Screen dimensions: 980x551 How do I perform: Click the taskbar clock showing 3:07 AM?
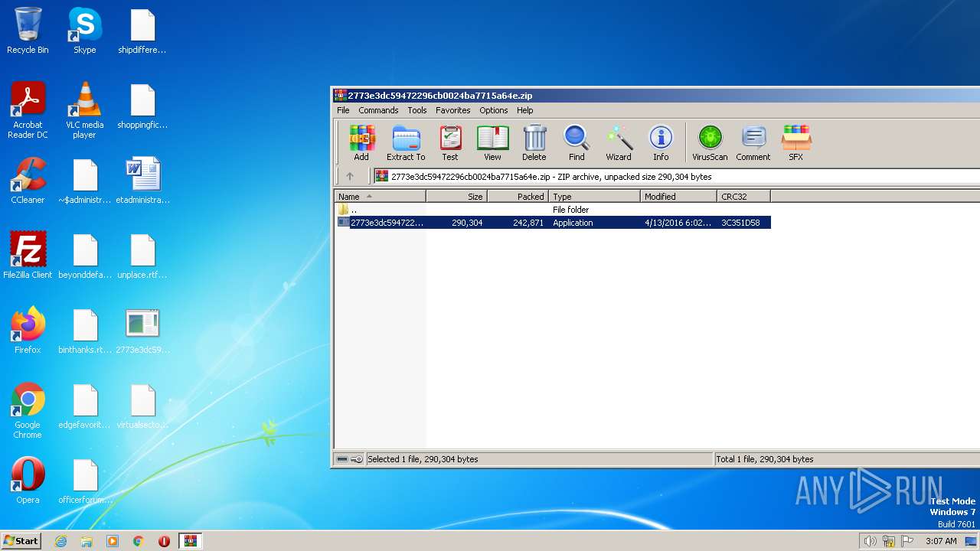(941, 541)
